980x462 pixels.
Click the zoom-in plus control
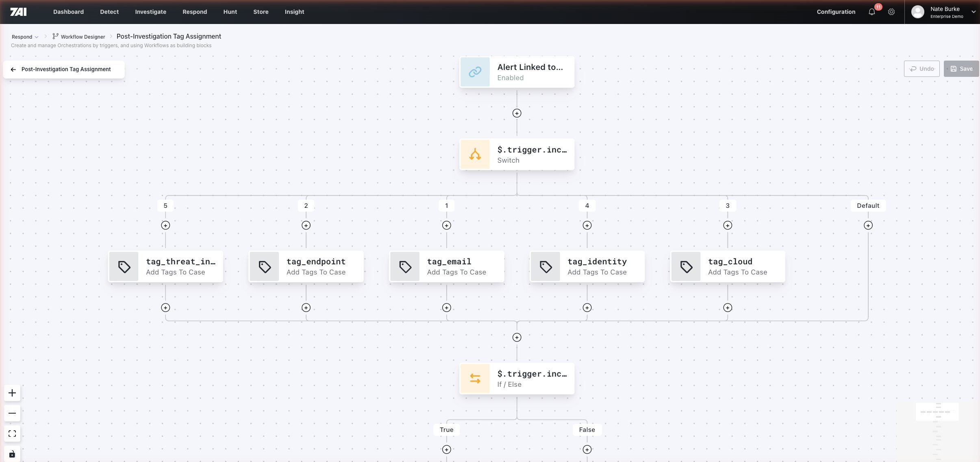click(x=12, y=393)
